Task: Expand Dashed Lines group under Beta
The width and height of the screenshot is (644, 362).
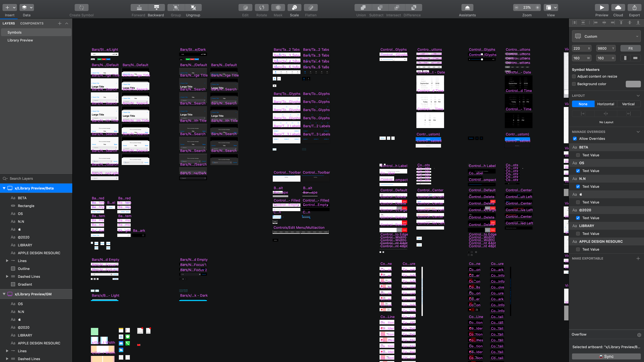Action: click(x=7, y=277)
